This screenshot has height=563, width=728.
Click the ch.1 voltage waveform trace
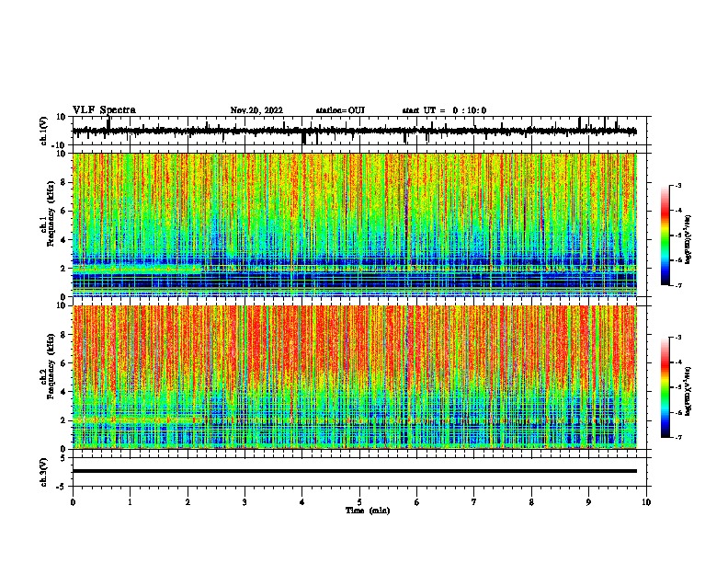click(x=354, y=131)
